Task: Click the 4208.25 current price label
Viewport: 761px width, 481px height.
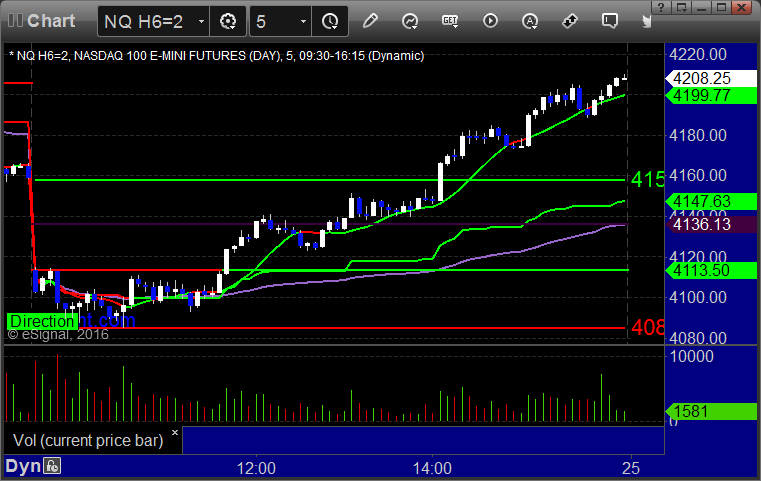Action: (711, 78)
